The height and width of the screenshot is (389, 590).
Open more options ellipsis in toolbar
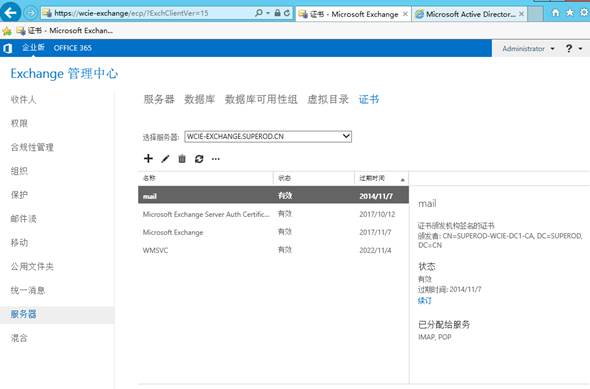point(216,159)
